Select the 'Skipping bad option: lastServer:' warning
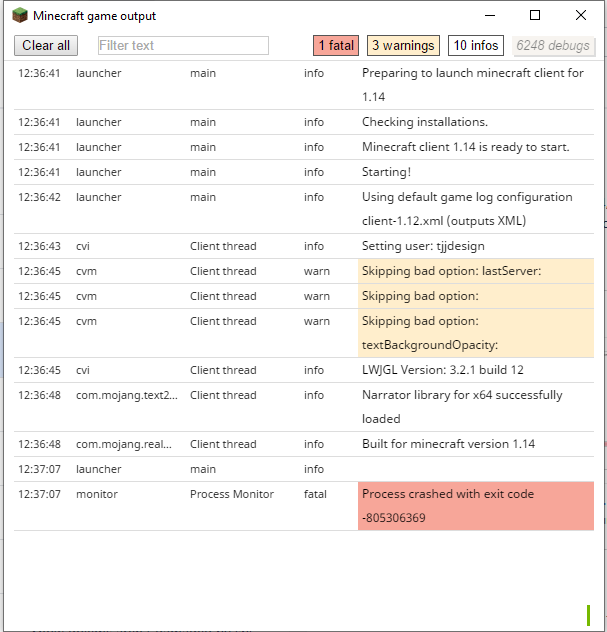This screenshot has width=607, height=632. tap(451, 272)
